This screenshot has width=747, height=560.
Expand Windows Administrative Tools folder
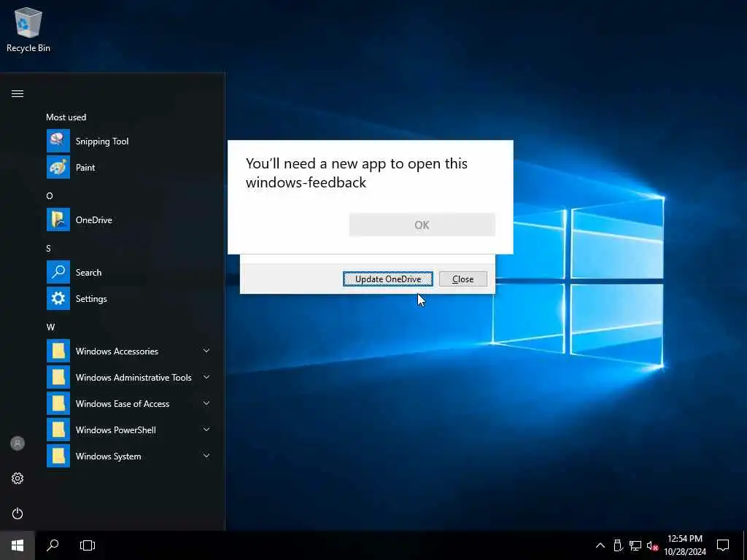(x=128, y=377)
